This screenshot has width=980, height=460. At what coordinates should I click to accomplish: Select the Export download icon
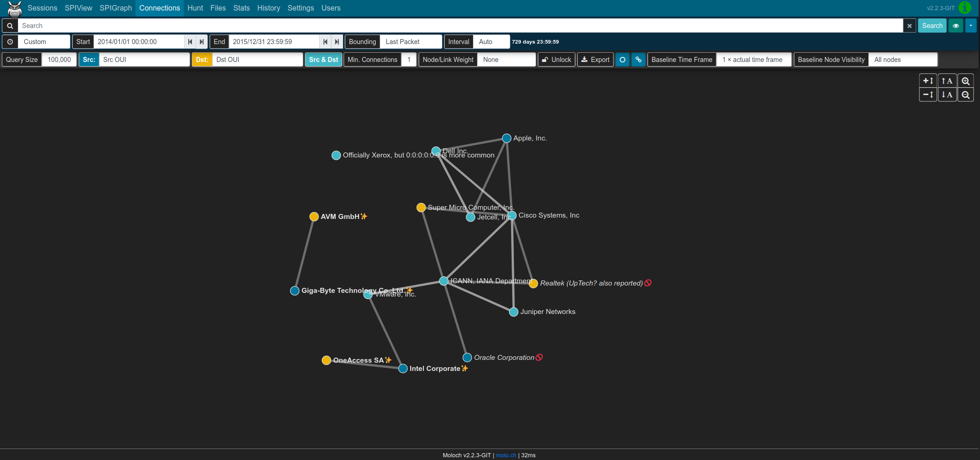[x=584, y=59]
